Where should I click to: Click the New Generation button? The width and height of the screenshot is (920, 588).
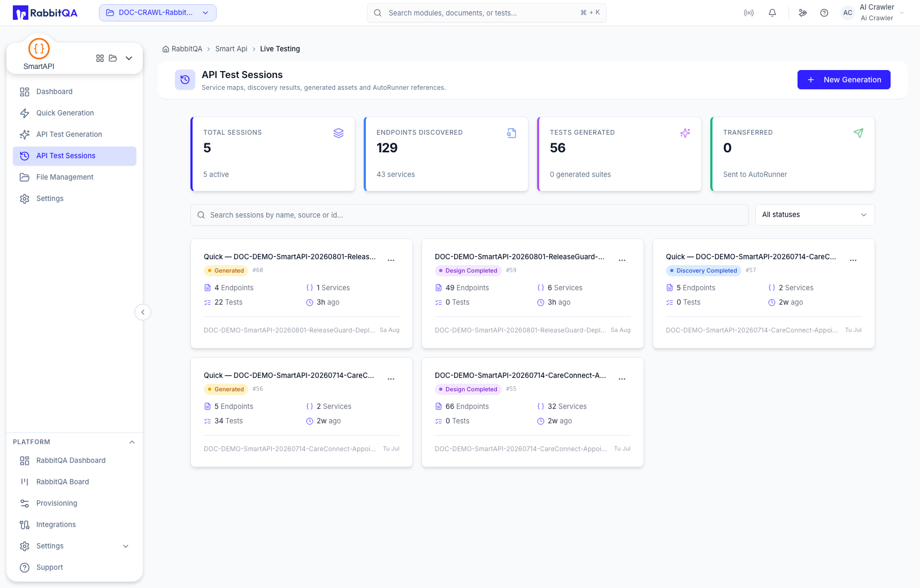pyautogui.click(x=844, y=80)
